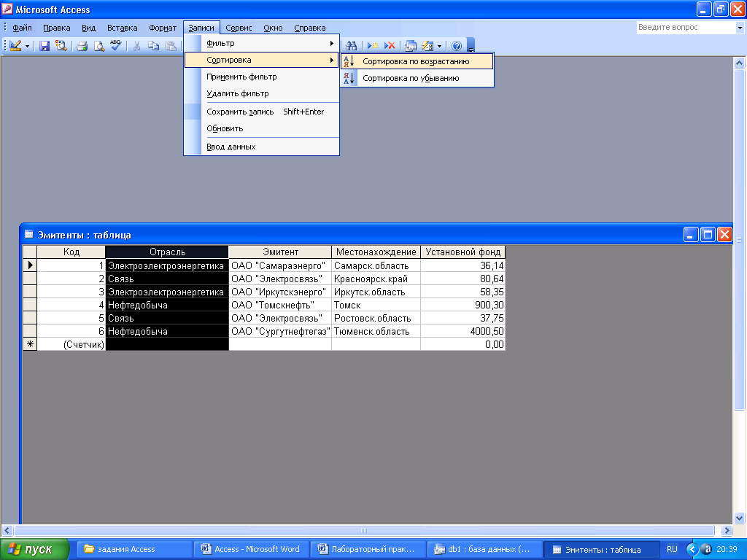Image resolution: width=747 pixels, height=560 pixels.
Task: Click the Spelling check icon
Action: click(x=116, y=46)
